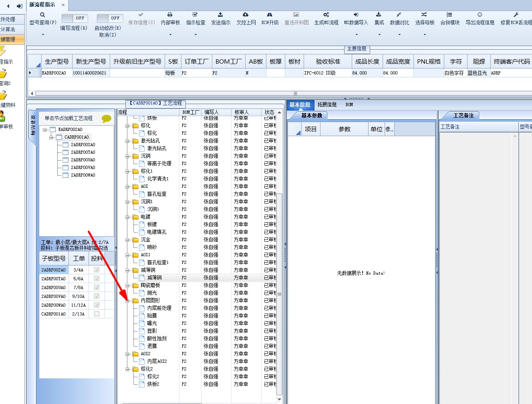Click the 导出流程信息 smiley icon
Image resolution: width=532 pixels, height=404 pixels.
pos(480,15)
